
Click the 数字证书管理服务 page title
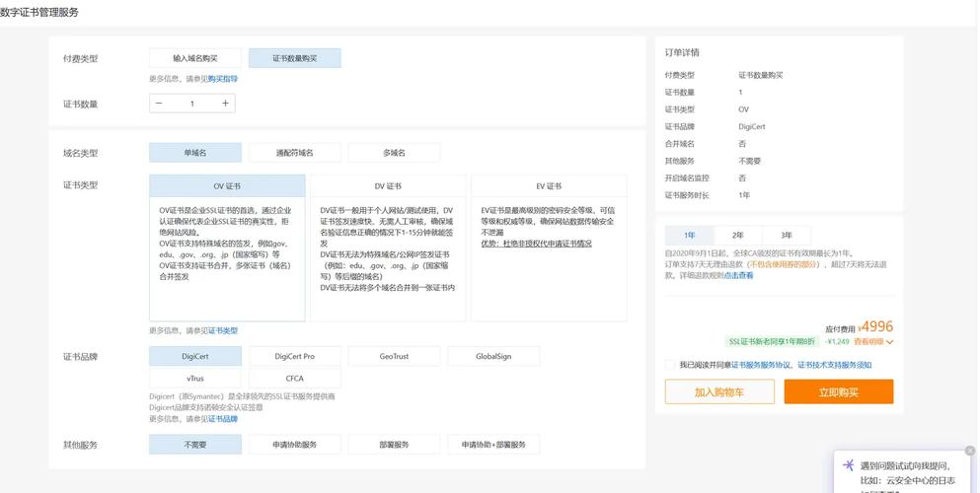click(39, 13)
